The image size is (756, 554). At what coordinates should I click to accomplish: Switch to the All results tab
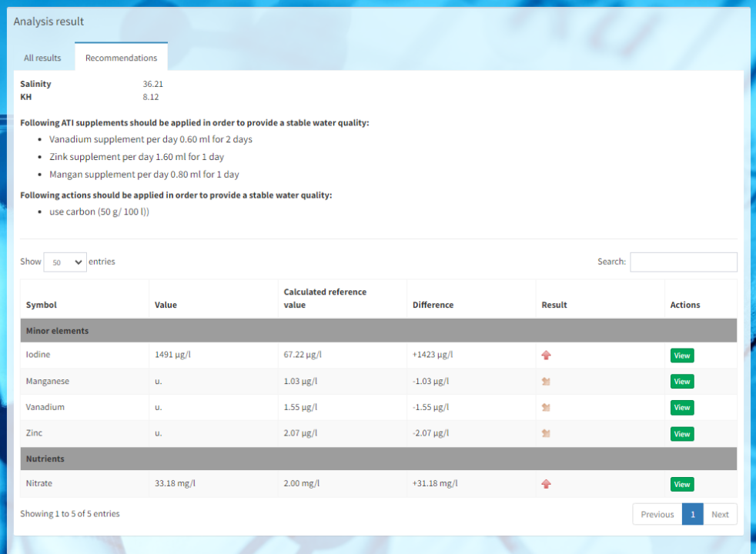coord(42,58)
